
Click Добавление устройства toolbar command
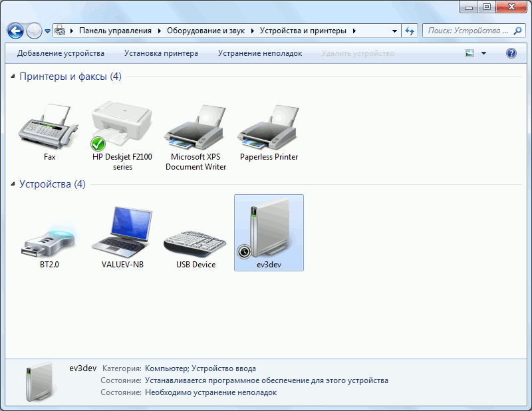click(x=61, y=53)
